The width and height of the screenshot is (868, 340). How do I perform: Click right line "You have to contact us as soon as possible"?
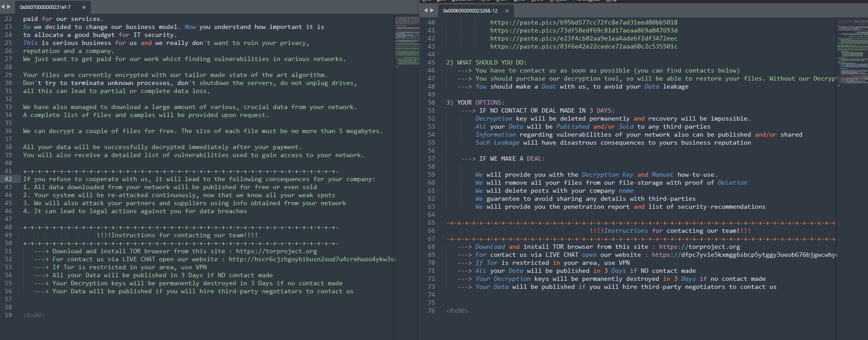pyautogui.click(x=599, y=71)
